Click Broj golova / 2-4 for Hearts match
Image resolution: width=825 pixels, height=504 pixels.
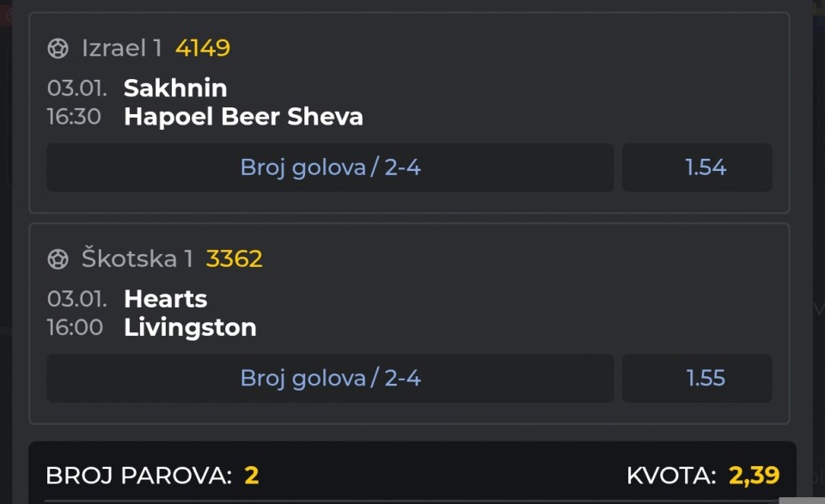tap(330, 378)
